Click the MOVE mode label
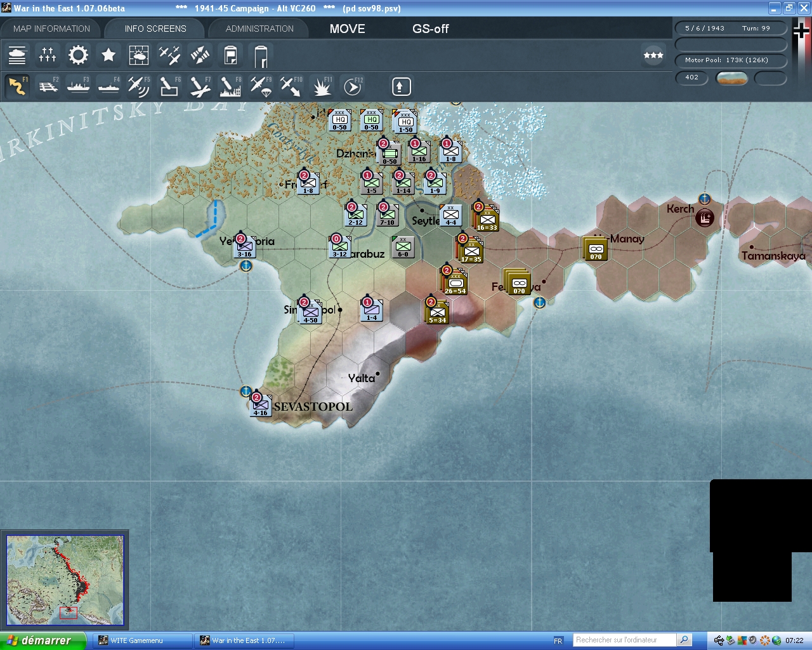 (x=348, y=29)
